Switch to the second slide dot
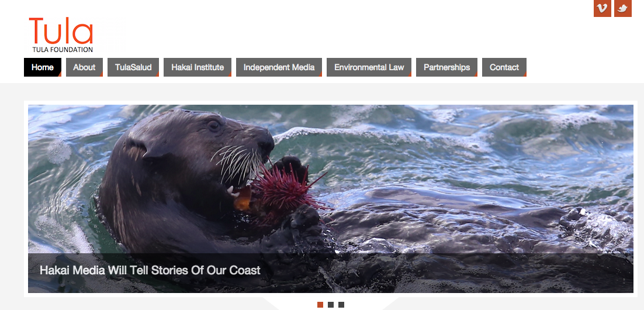Image resolution: width=644 pixels, height=310 pixels. click(x=331, y=305)
